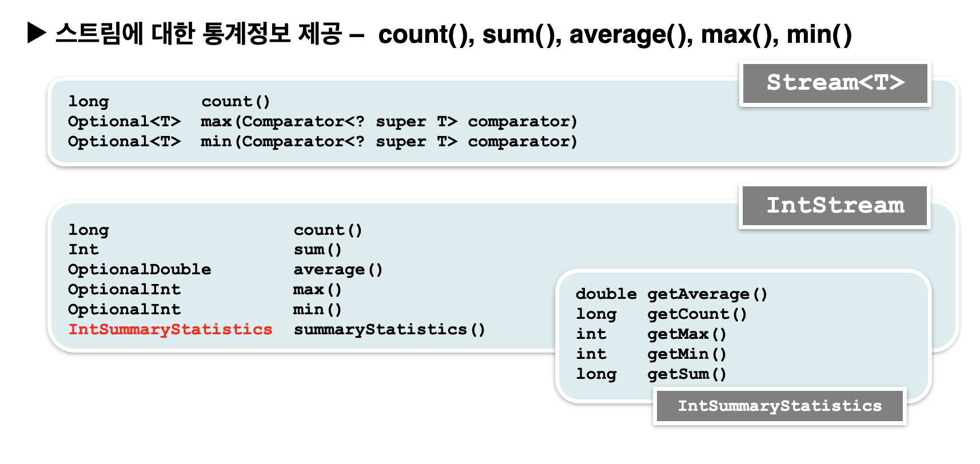This screenshot has width=980, height=464.
Task: Click the min(Comparator<? super T> comparator) line
Action: 389,142
